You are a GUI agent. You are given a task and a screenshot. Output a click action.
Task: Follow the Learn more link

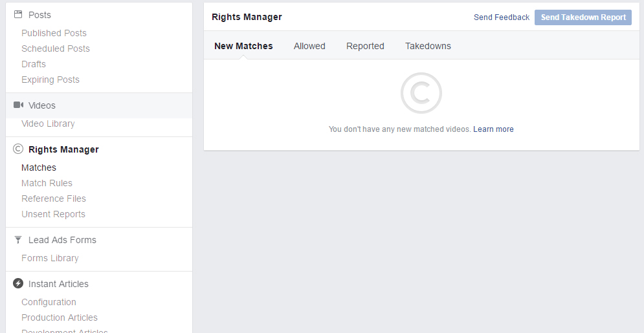[x=493, y=129]
